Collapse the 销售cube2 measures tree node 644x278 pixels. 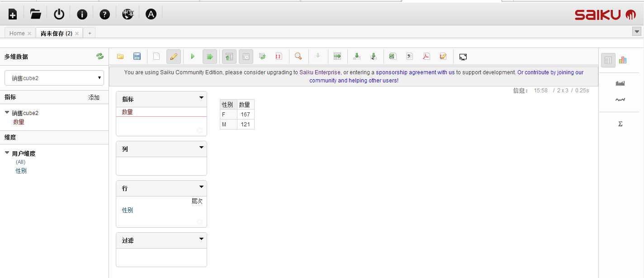[x=7, y=113]
